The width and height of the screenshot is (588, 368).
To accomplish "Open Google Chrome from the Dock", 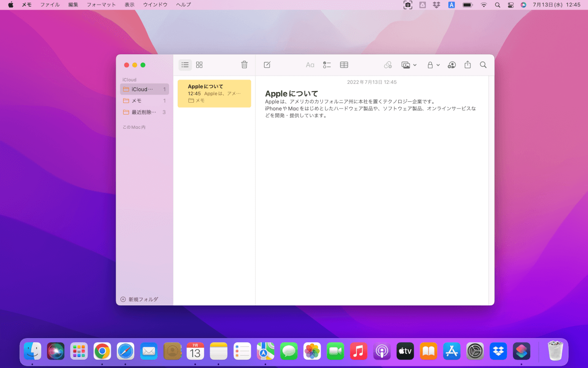I will pos(102,352).
